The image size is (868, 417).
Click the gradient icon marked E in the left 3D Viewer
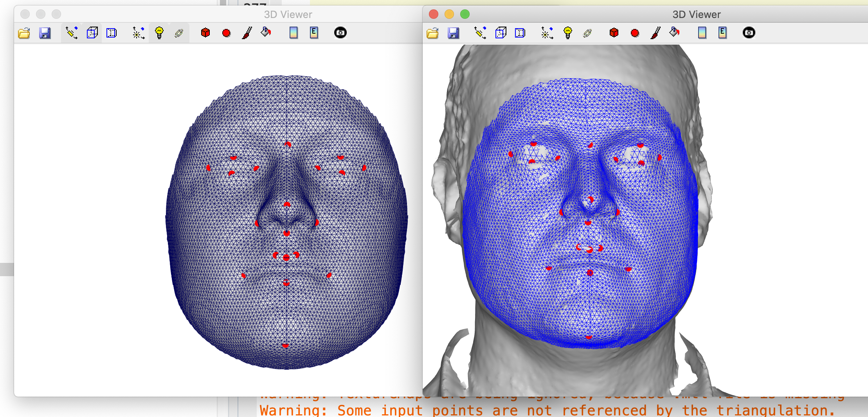(x=314, y=32)
